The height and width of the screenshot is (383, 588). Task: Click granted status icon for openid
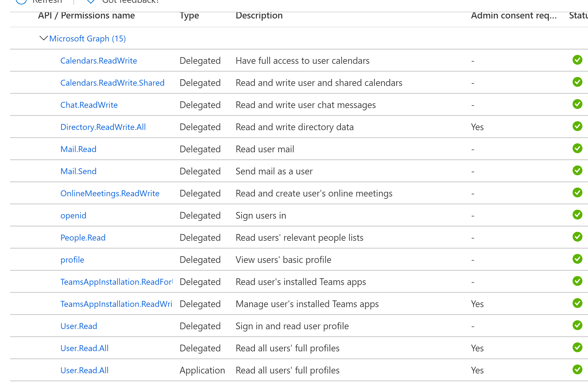tap(577, 214)
